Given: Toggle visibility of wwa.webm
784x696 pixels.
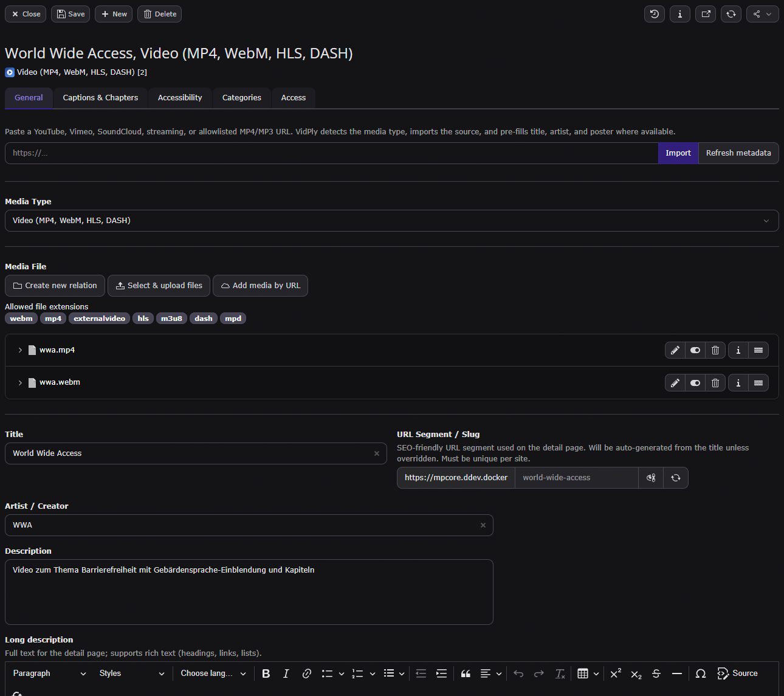Looking at the screenshot, I should [695, 383].
